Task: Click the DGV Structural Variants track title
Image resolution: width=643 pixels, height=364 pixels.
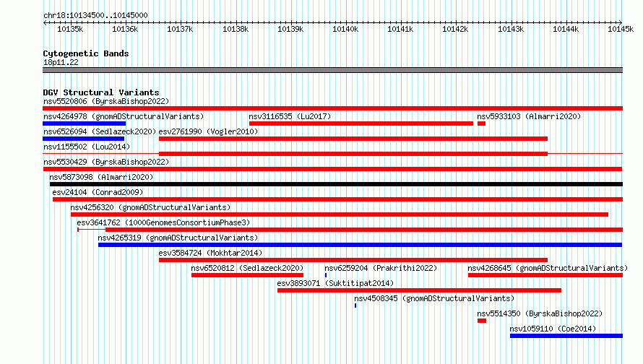Action: point(101,92)
